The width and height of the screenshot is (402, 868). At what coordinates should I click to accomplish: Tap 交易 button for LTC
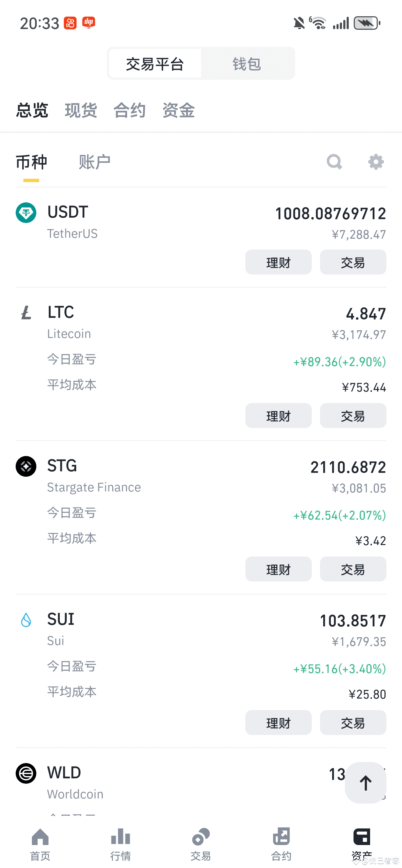click(x=353, y=415)
